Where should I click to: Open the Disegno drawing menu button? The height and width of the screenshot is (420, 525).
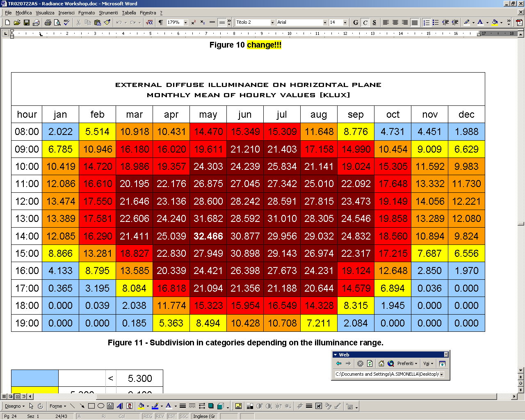point(14,406)
